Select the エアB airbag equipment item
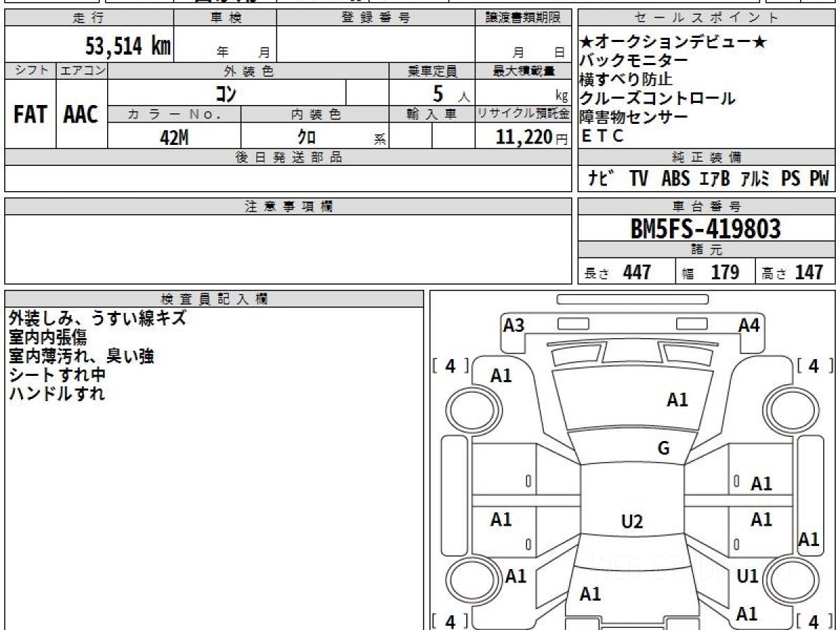Viewport: 840px width, 630px height. click(715, 178)
